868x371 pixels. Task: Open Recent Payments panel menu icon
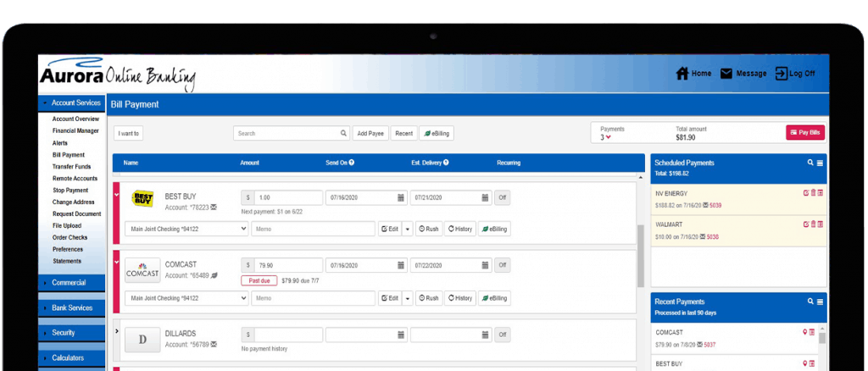coord(820,302)
